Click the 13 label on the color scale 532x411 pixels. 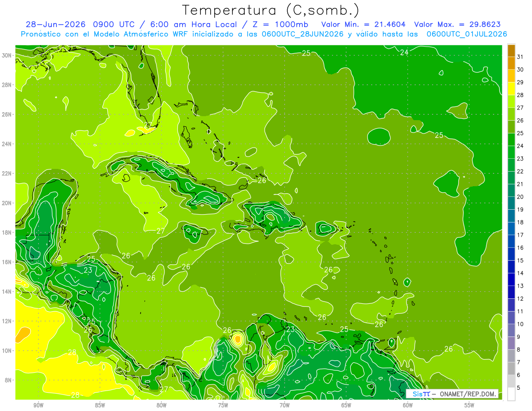point(520,286)
